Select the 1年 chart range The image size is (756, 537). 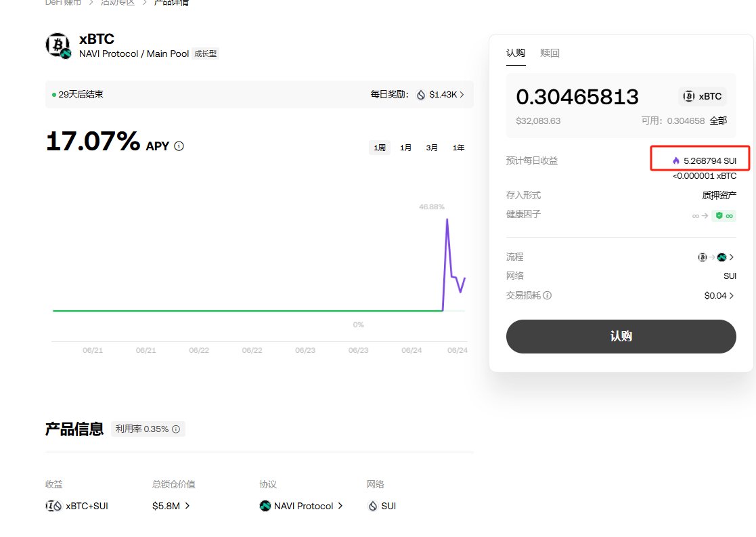point(458,148)
